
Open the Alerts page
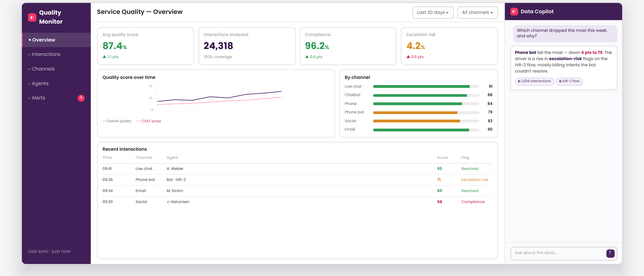[57, 98]
